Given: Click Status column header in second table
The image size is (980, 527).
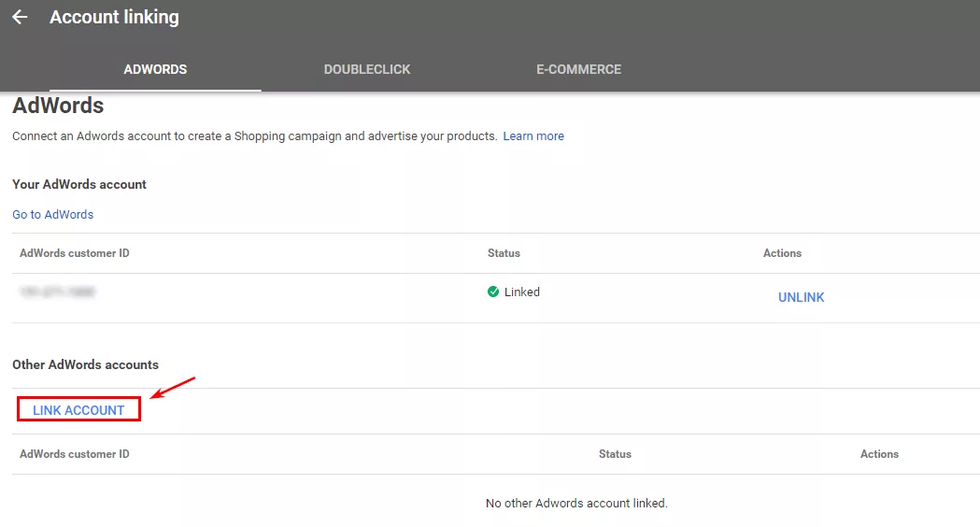Looking at the screenshot, I should (615, 454).
